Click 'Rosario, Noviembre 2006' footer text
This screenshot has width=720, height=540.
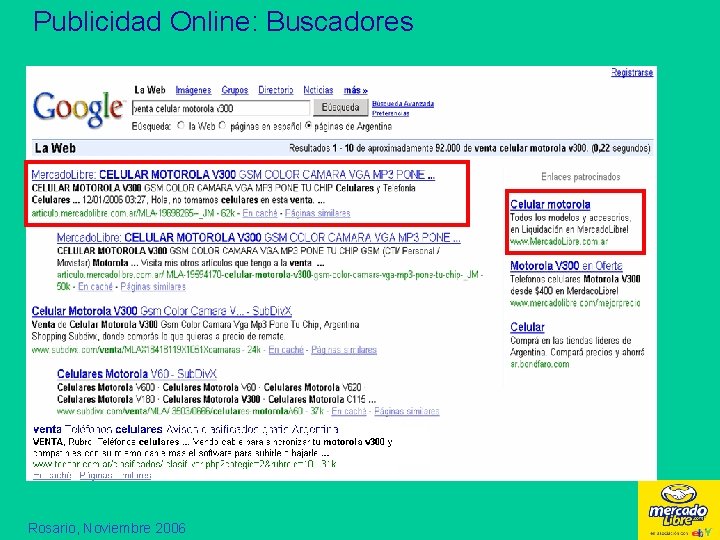pyautogui.click(x=107, y=528)
